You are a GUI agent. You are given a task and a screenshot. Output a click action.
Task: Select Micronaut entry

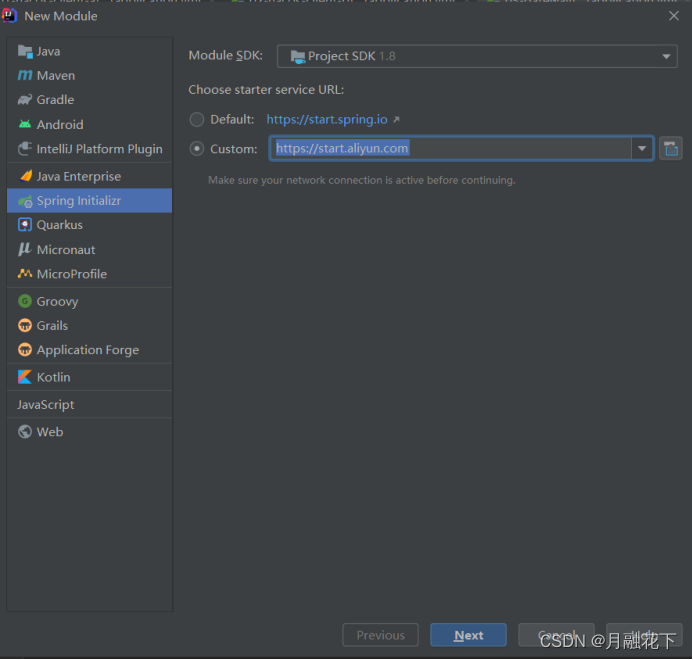[x=90, y=250]
